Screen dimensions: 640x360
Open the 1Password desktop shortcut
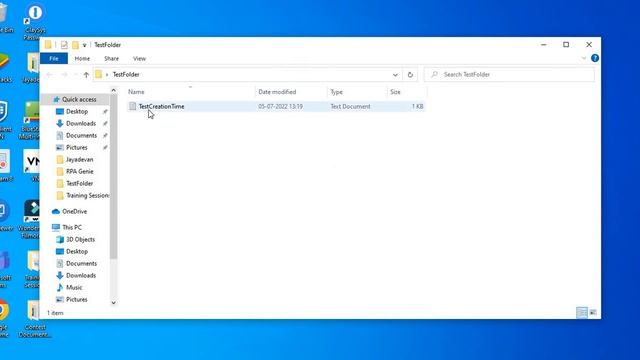tap(35, 21)
